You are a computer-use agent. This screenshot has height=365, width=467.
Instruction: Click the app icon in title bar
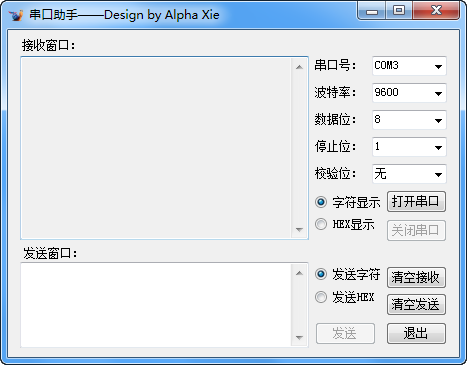(x=16, y=15)
